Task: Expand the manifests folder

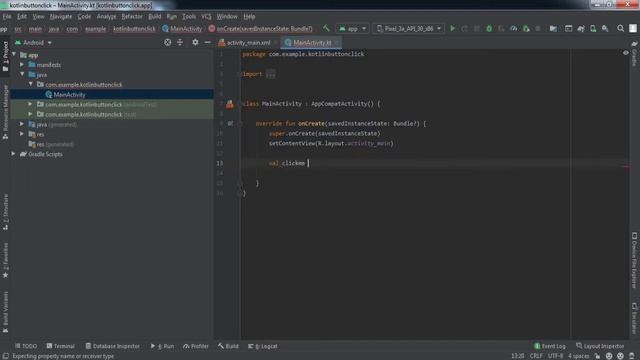Action: (x=22, y=64)
